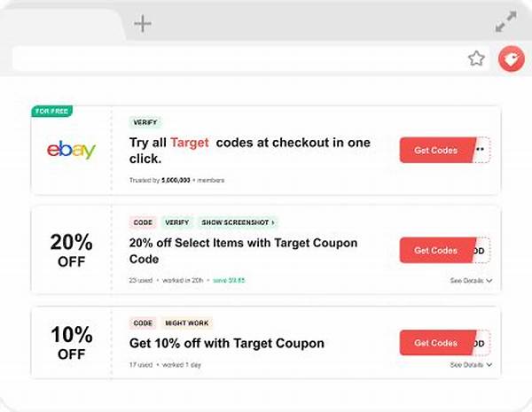Viewport: 532px width, 412px height.
Task: Click the VERIFY tag on eBay offer
Action: click(x=146, y=122)
